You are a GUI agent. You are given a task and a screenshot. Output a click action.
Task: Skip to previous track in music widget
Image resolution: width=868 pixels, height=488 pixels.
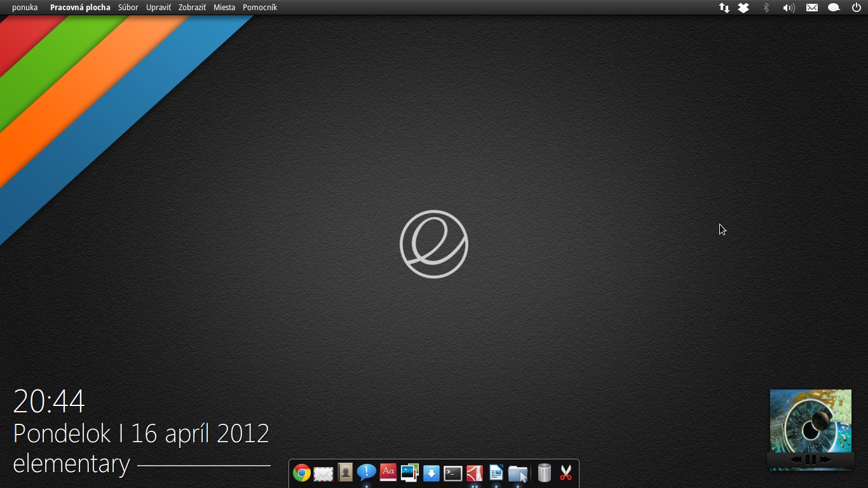pyautogui.click(x=796, y=459)
